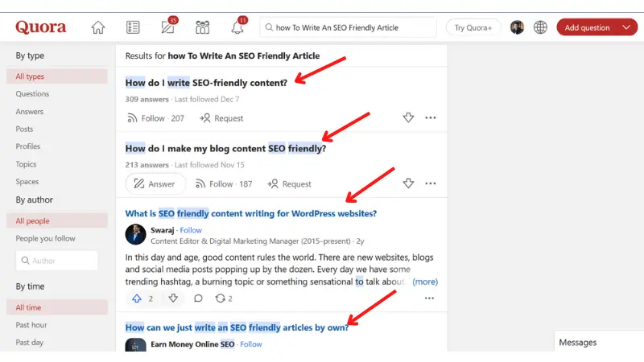Downvote the SEO-friendly content question
Image resolution: width=644 pixels, height=362 pixels.
click(408, 117)
